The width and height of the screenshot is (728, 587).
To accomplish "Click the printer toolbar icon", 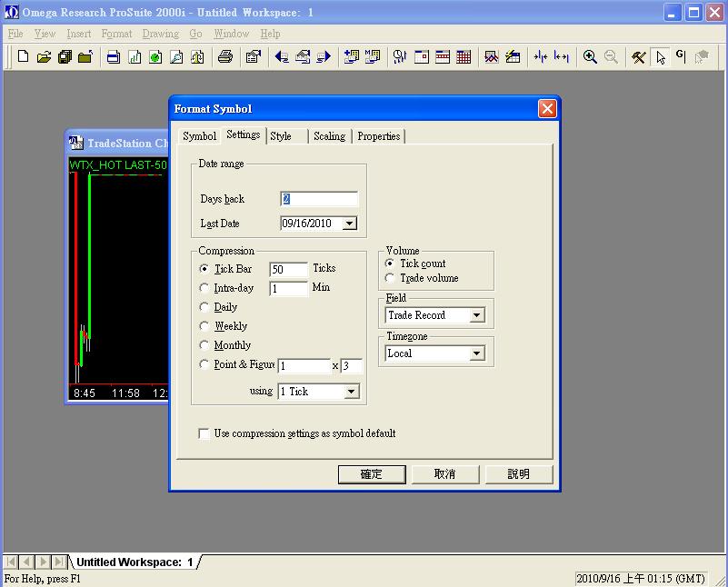I will pyautogui.click(x=225, y=56).
